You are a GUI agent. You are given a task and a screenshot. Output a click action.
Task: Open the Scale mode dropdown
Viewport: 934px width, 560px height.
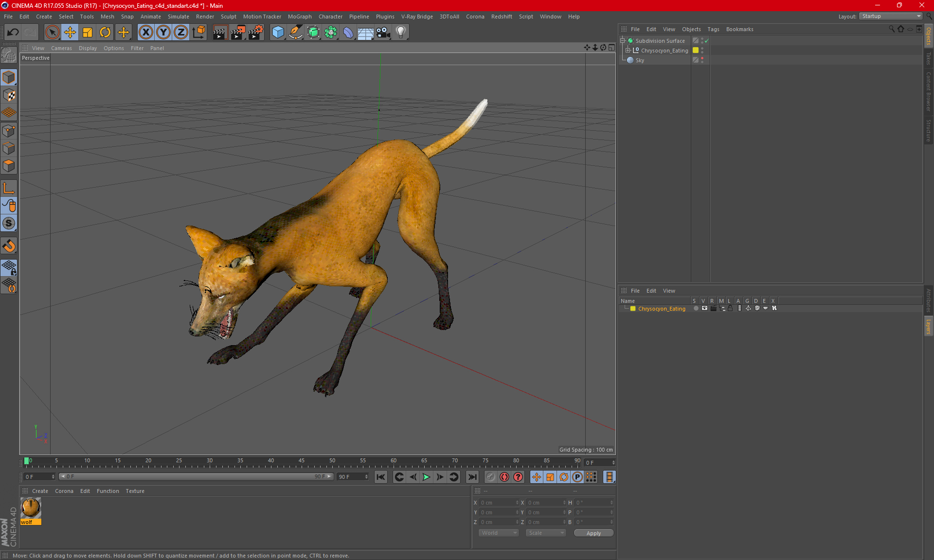point(546,533)
